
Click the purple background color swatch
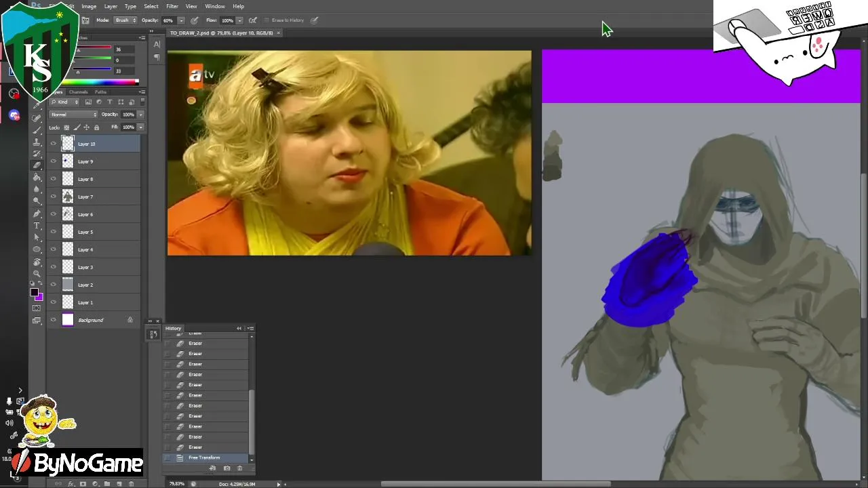pyautogui.click(x=39, y=298)
